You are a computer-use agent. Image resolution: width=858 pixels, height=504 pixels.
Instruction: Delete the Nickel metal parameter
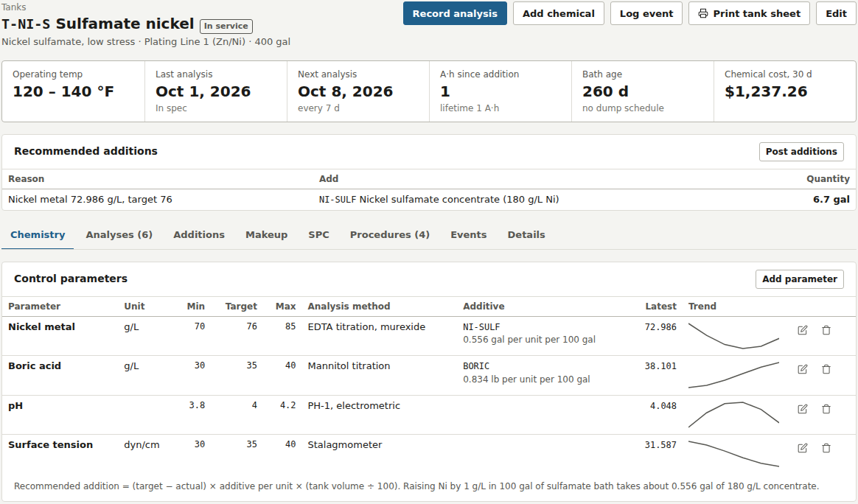pos(826,330)
